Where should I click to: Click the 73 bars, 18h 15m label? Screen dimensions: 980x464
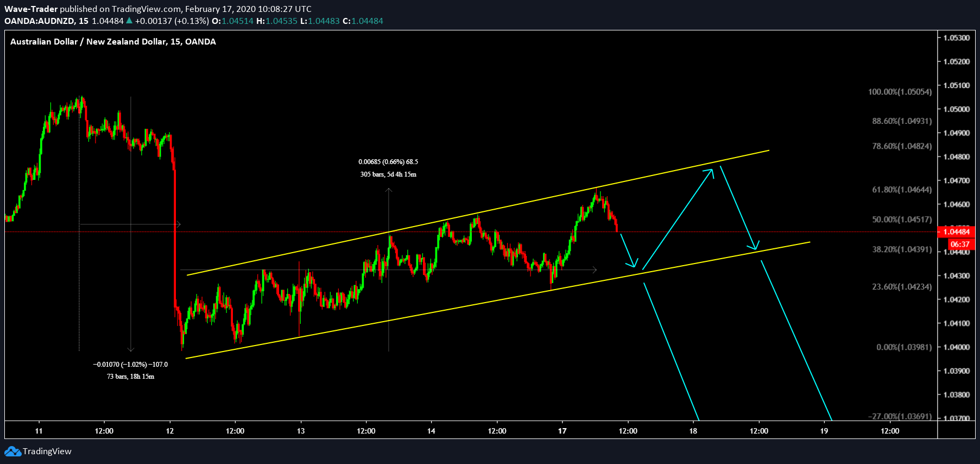130,377
